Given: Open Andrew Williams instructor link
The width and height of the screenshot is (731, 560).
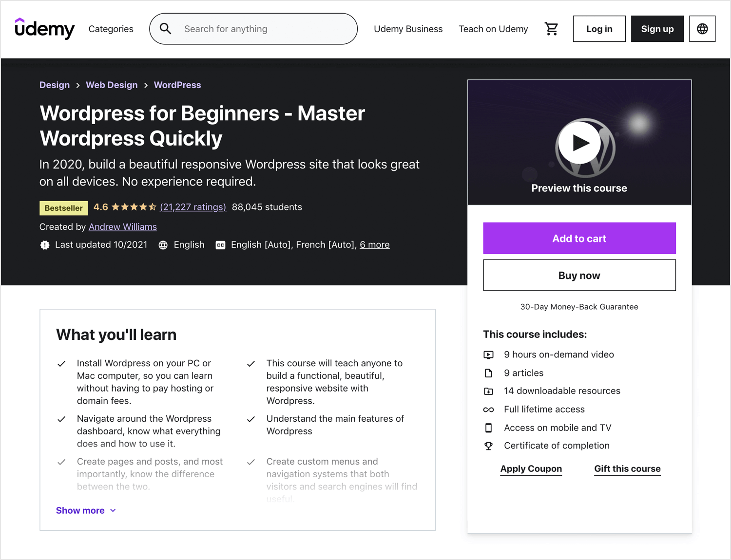Looking at the screenshot, I should (x=123, y=227).
